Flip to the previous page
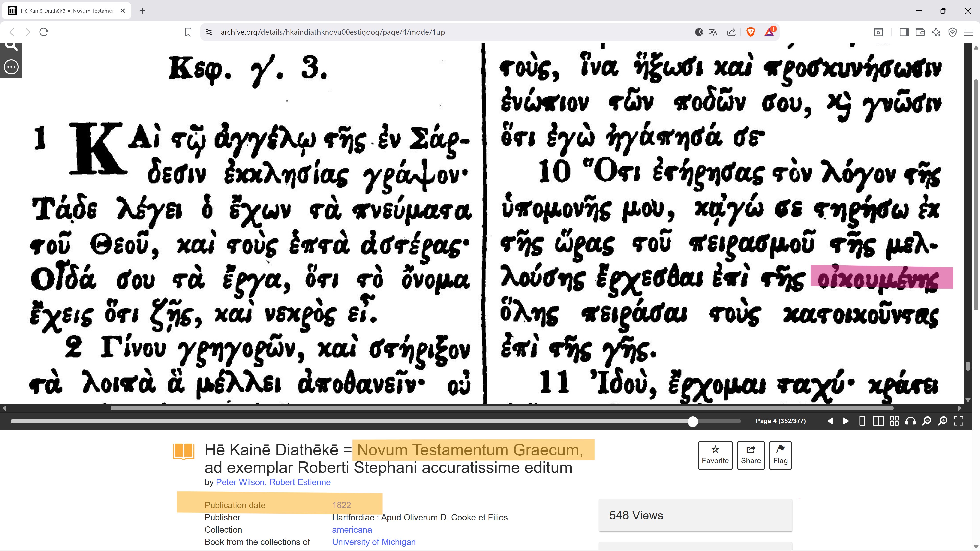Image resolution: width=980 pixels, height=551 pixels. pos(830,421)
